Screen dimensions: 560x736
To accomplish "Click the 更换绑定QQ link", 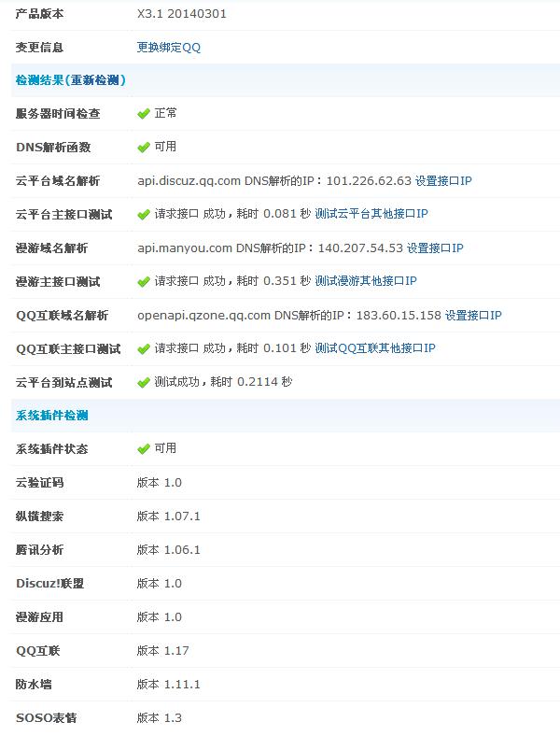I will coord(168,48).
